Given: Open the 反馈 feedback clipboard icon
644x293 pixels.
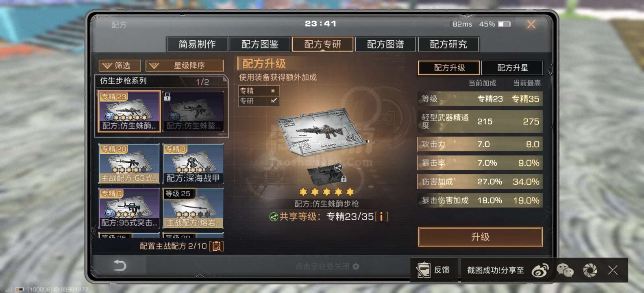Looking at the screenshot, I should click(423, 270).
